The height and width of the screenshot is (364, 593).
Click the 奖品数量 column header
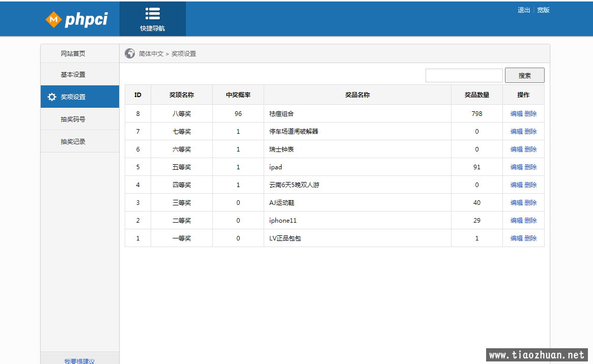477,95
